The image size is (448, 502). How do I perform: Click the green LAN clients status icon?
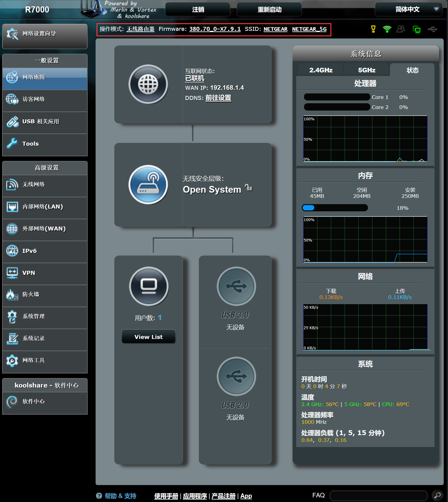[x=417, y=29]
